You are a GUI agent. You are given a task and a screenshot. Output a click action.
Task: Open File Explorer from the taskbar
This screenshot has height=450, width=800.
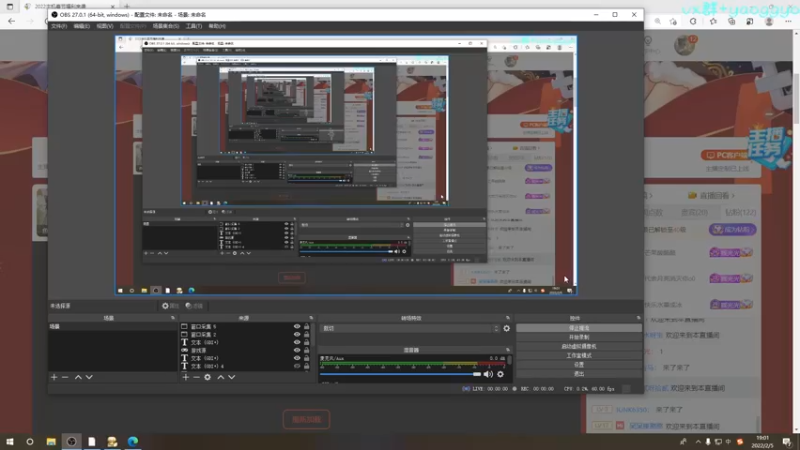pos(51,442)
